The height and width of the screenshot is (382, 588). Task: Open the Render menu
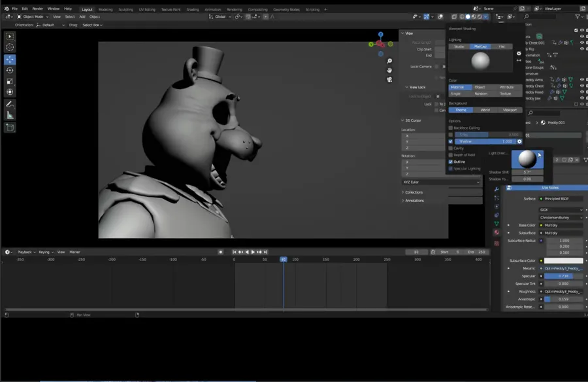click(37, 9)
